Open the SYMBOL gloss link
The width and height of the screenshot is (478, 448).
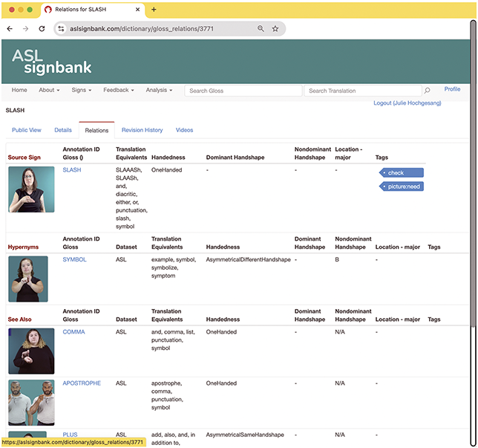[x=74, y=259]
